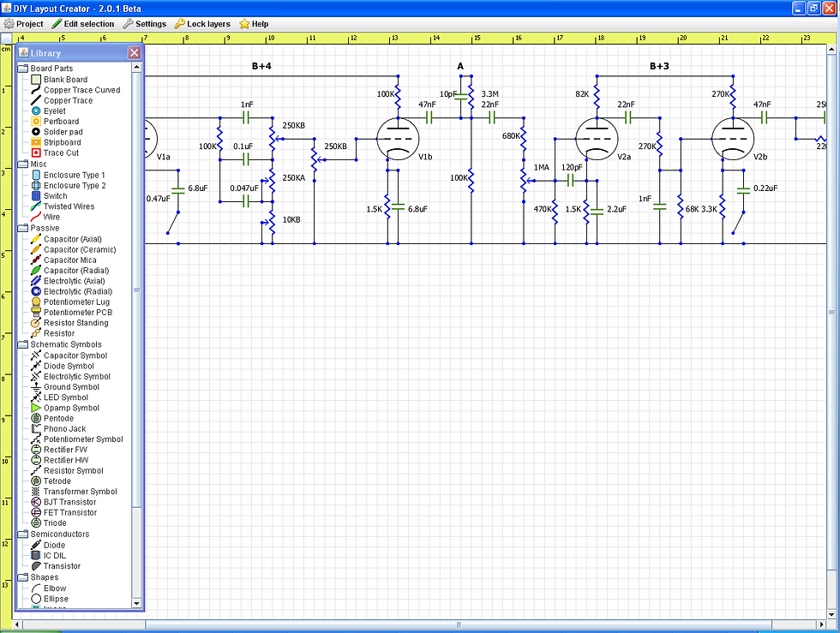Collapse the Passive folder

23,228
